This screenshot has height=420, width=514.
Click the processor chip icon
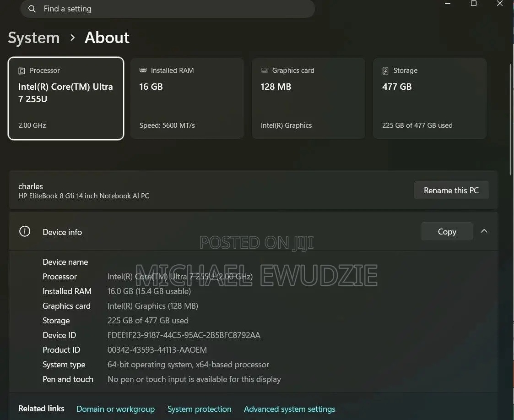[22, 71]
